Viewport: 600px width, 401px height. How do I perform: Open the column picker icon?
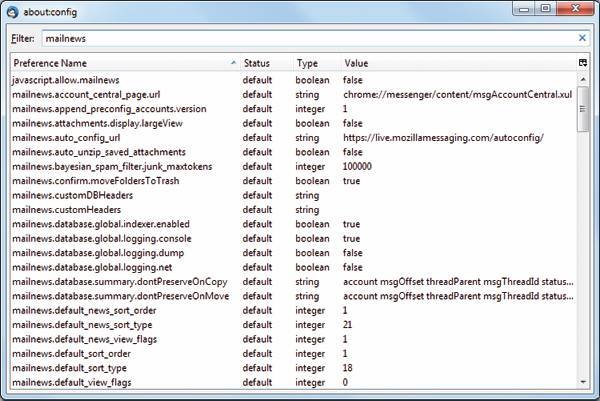click(x=582, y=63)
